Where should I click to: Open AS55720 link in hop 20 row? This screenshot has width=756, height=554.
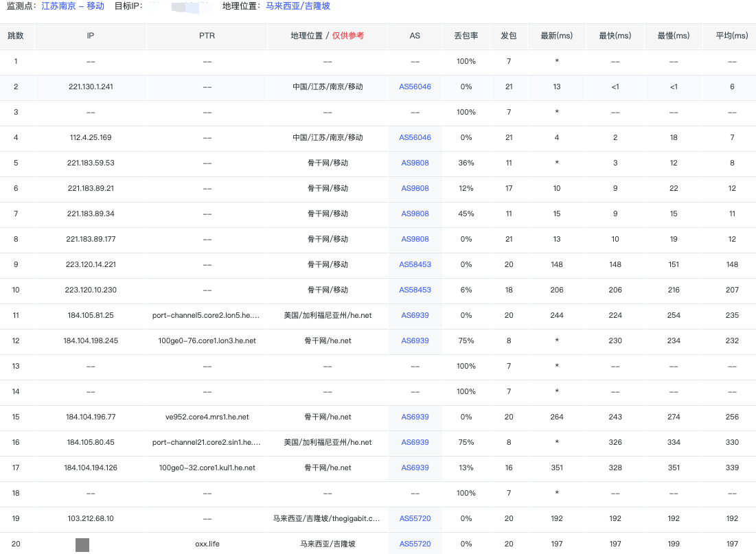coord(415,544)
